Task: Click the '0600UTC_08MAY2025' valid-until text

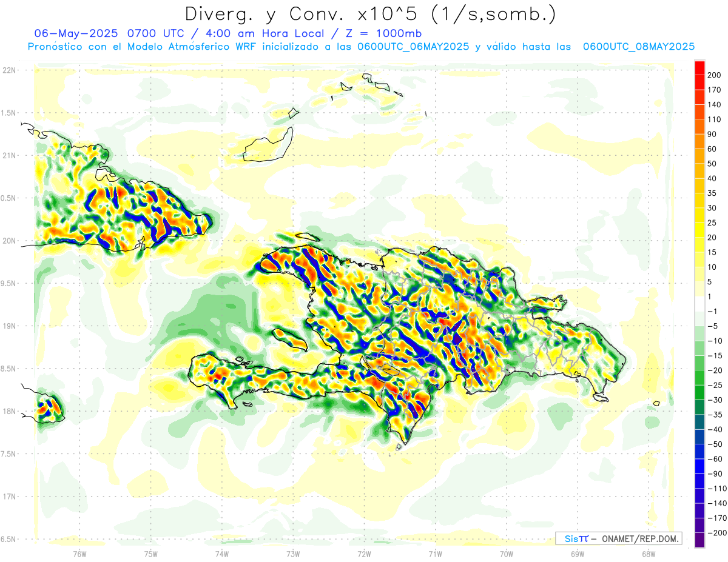Action: [x=638, y=47]
